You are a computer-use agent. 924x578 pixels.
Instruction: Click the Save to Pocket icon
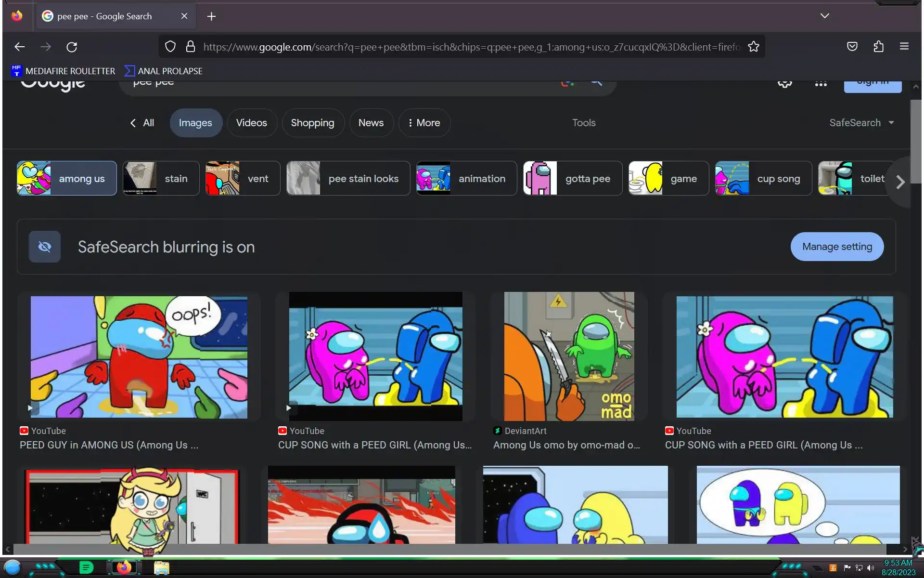[x=852, y=47]
